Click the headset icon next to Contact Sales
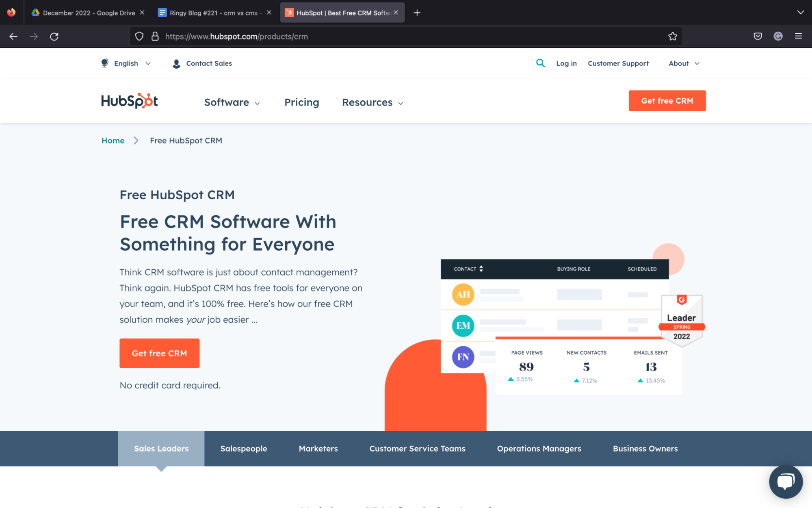812x508 pixels. 176,63
